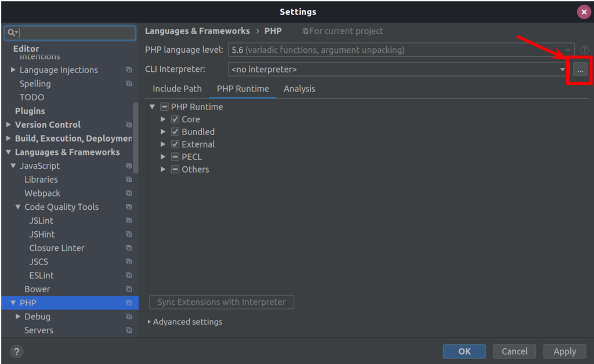
Task: Click inside the settings search field
Action: point(70,32)
